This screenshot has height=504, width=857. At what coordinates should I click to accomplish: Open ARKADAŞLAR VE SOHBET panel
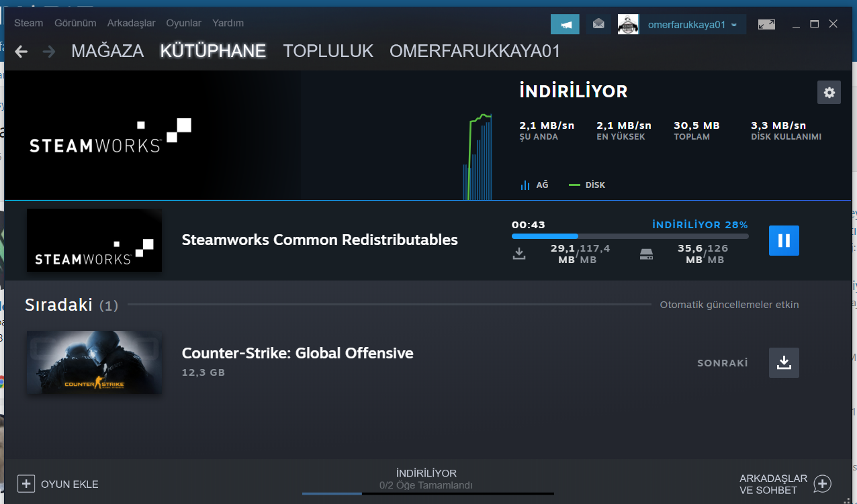pos(773,484)
